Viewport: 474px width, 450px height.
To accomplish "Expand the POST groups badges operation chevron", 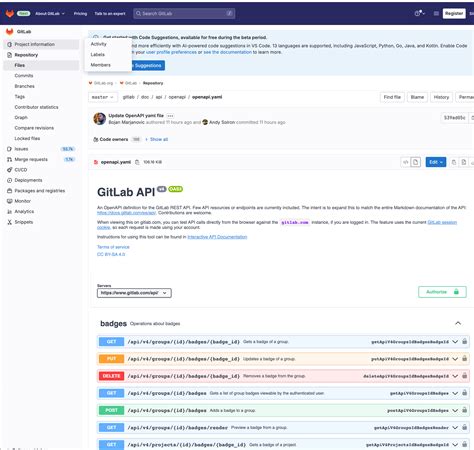I will pos(455,410).
